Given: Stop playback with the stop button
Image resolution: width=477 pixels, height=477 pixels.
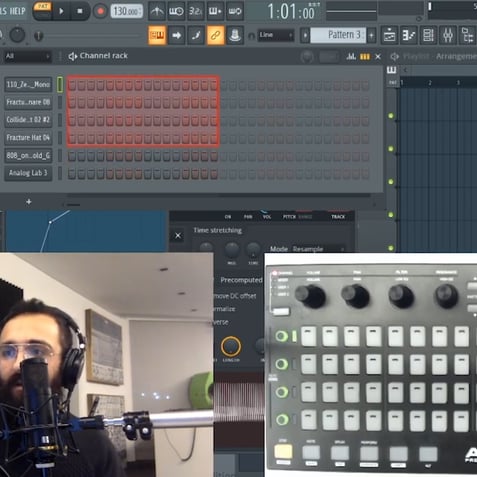Looking at the screenshot, I should pyautogui.click(x=80, y=11).
